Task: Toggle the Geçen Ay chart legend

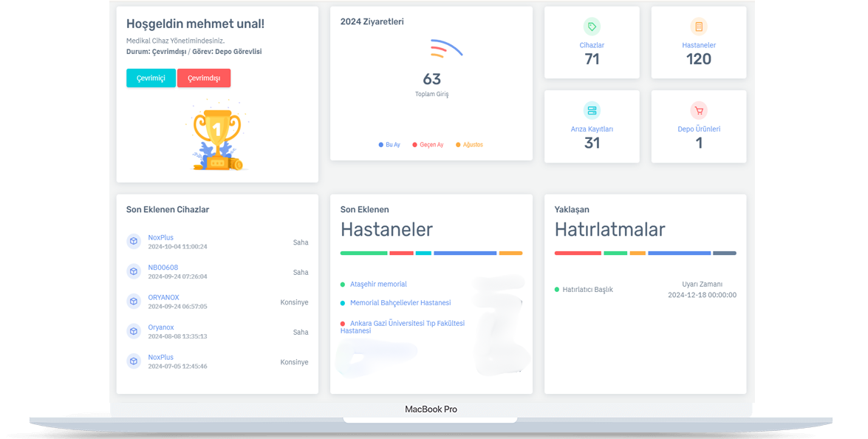Action: click(x=428, y=145)
